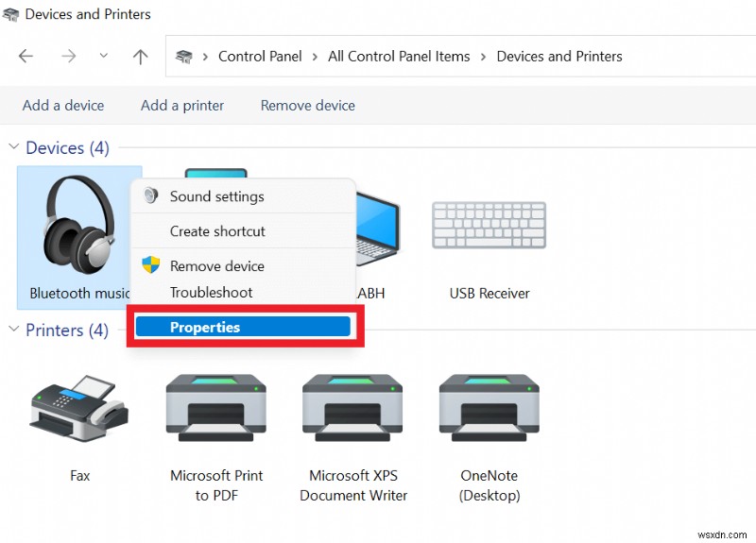Collapse the Printers (4) group
756x543 pixels.
(x=13, y=331)
